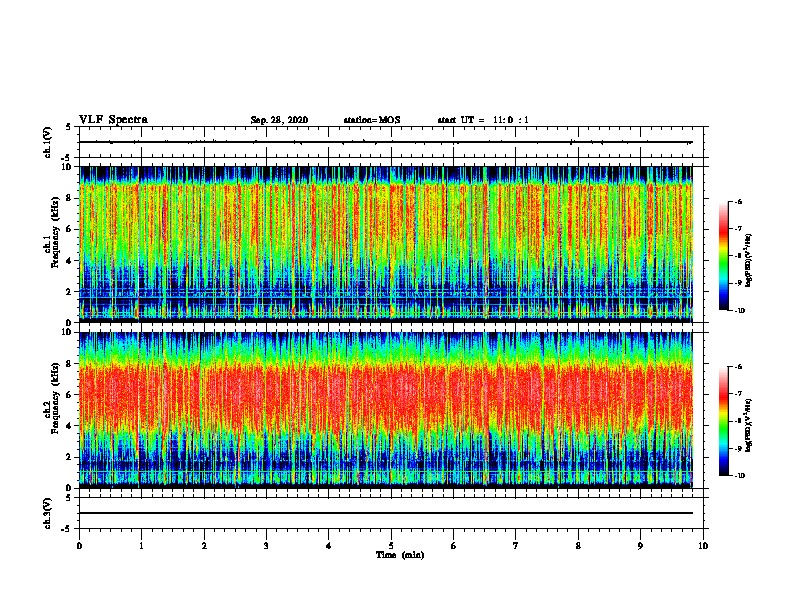Click the "start UT = 11:0 :1" text
Image resolution: width=792 pixels, height=612 pixels.
483,120
